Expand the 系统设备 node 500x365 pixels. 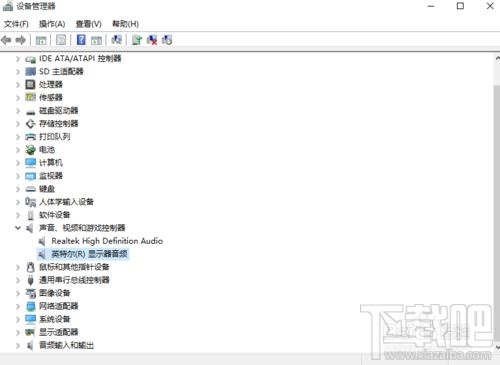pos(18,319)
